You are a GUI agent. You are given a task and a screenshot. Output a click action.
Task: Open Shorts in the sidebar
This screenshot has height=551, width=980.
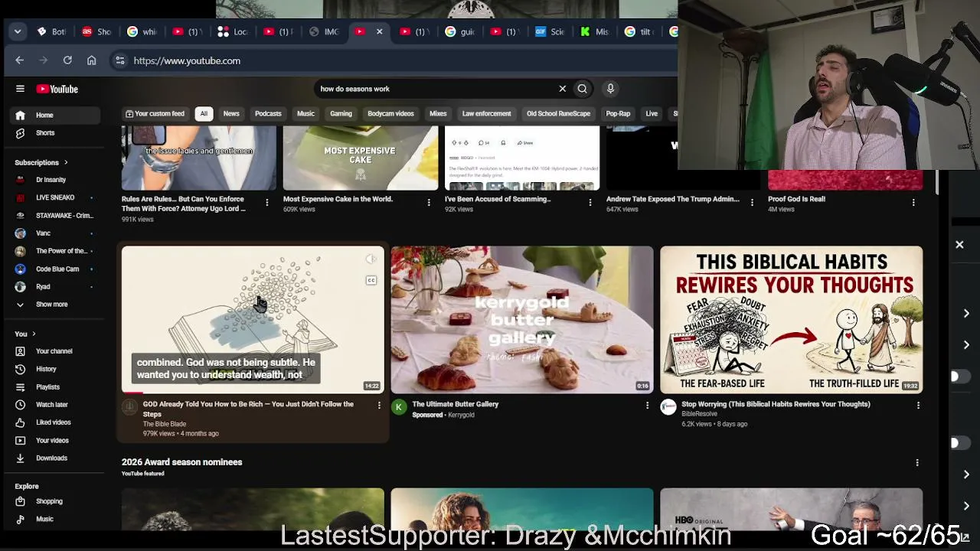click(54, 133)
